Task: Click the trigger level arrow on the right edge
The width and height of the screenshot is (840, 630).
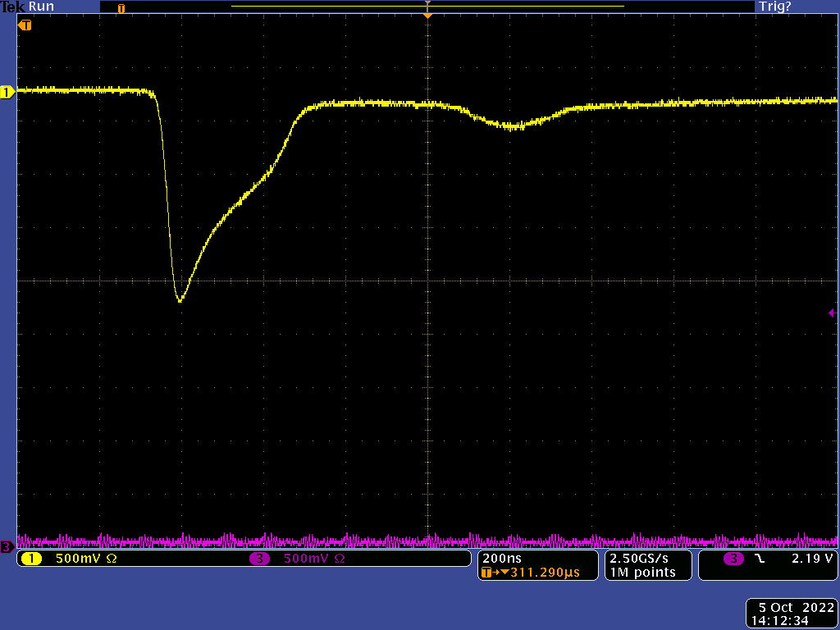Action: pyautogui.click(x=832, y=313)
